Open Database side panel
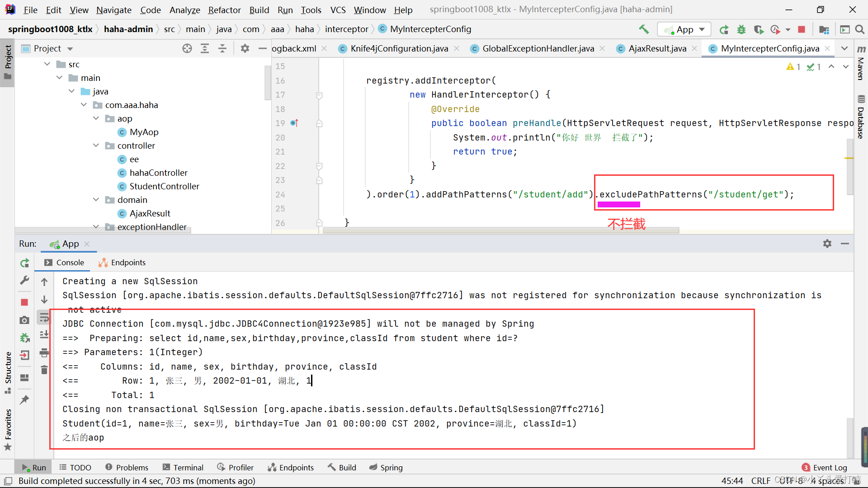 tap(861, 117)
